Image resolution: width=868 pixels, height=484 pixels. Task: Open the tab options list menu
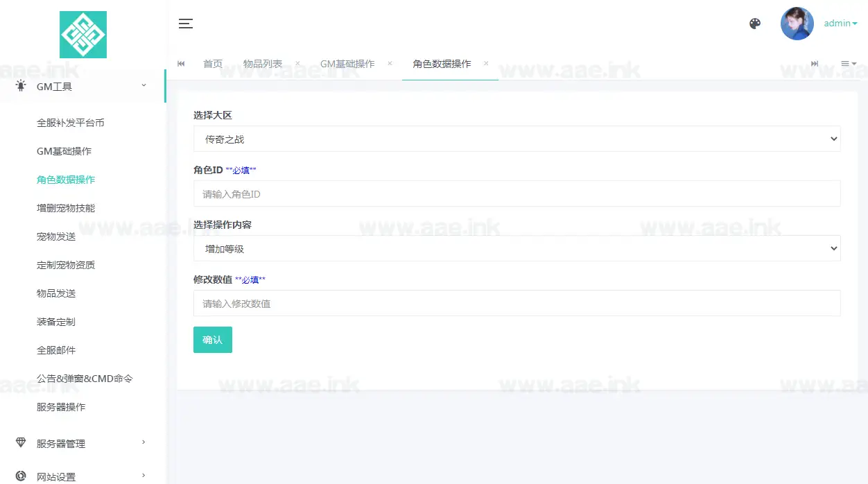point(849,64)
